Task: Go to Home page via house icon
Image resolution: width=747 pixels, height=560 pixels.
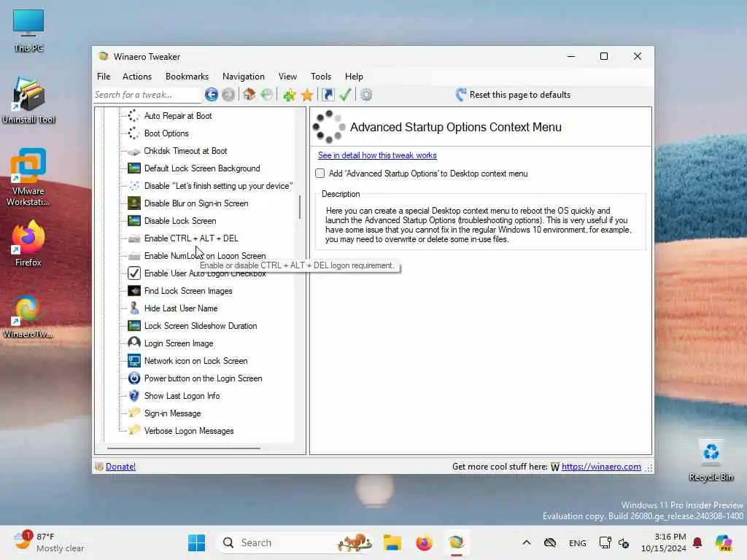Action: point(249,94)
